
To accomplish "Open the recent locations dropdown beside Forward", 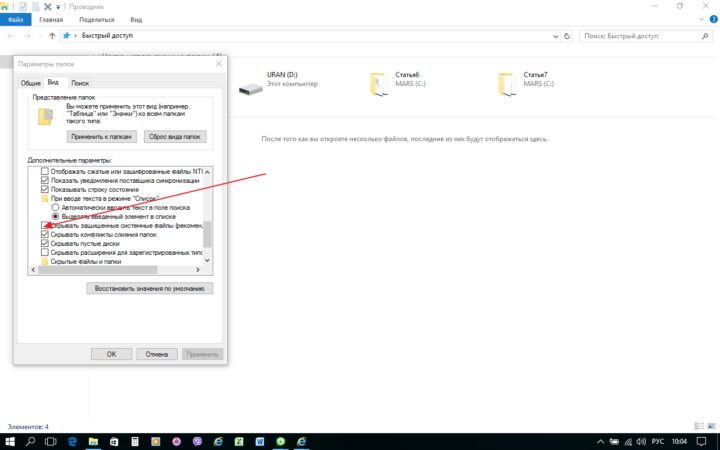I will (40, 36).
